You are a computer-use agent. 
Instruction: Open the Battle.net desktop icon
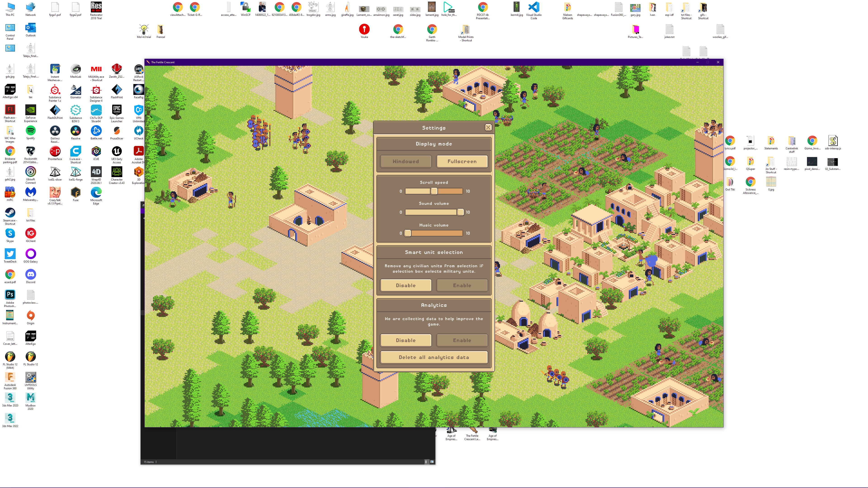(96, 133)
